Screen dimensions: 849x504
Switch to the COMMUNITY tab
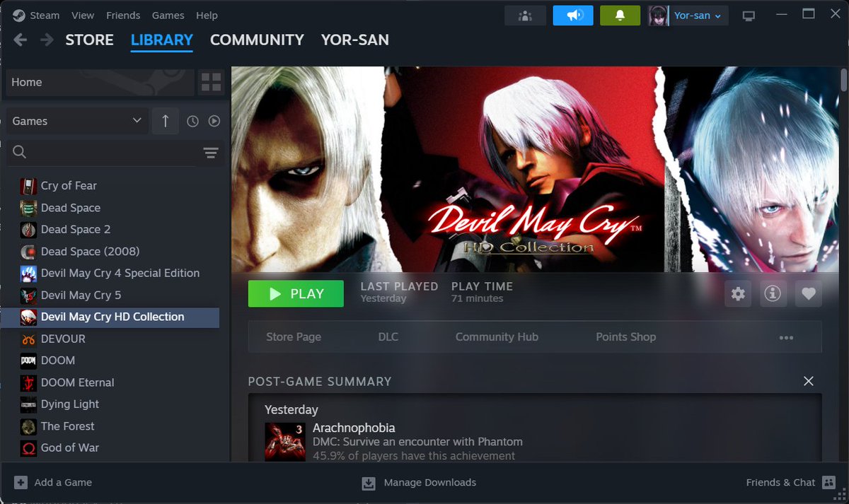pos(257,40)
